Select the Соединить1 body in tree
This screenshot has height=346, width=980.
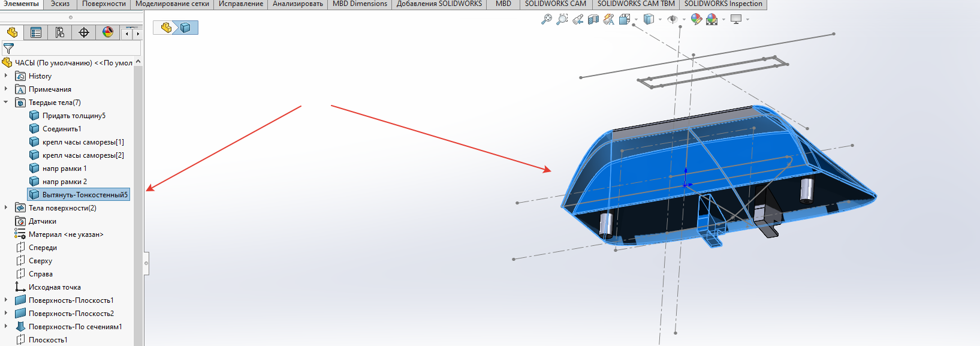[62, 129]
